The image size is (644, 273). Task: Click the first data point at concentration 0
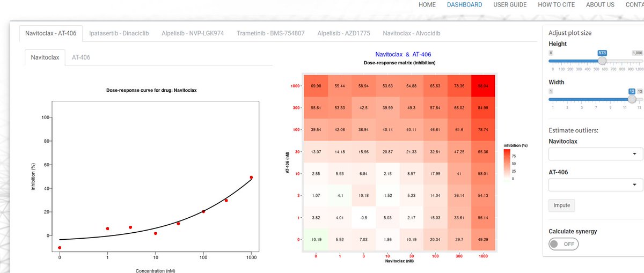coord(60,248)
